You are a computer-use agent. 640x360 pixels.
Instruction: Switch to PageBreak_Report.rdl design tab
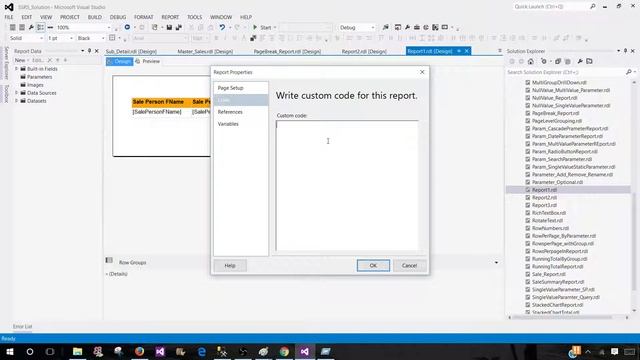pos(287,51)
